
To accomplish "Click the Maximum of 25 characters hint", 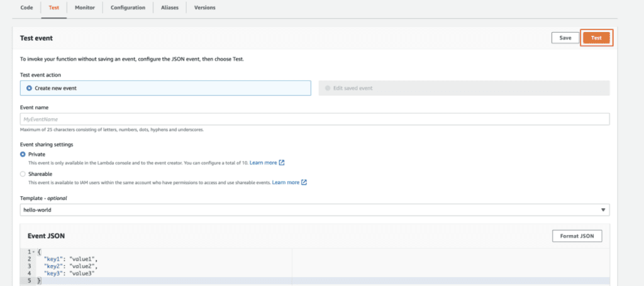I will tap(112, 129).
